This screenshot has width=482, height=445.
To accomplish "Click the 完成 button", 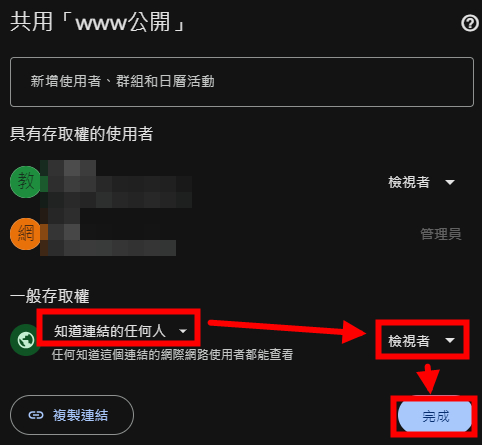I will tap(435, 416).
